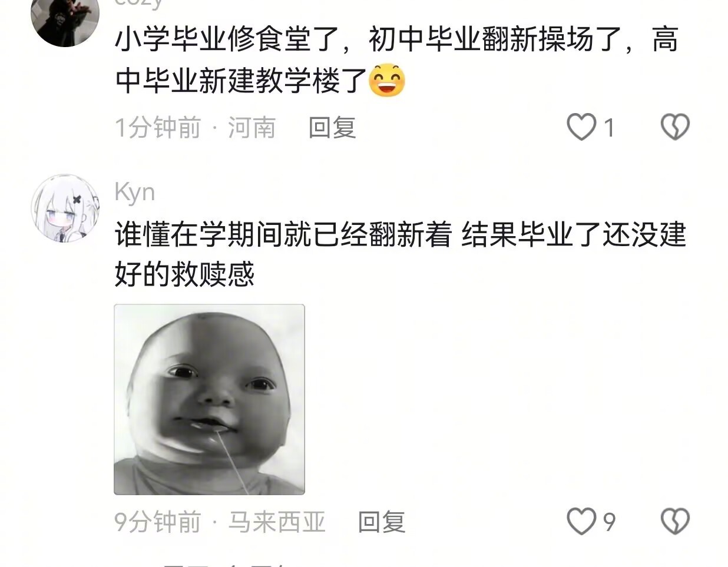Open Kyn's username profile link
Image resolution: width=728 pixels, height=567 pixels.
(135, 193)
